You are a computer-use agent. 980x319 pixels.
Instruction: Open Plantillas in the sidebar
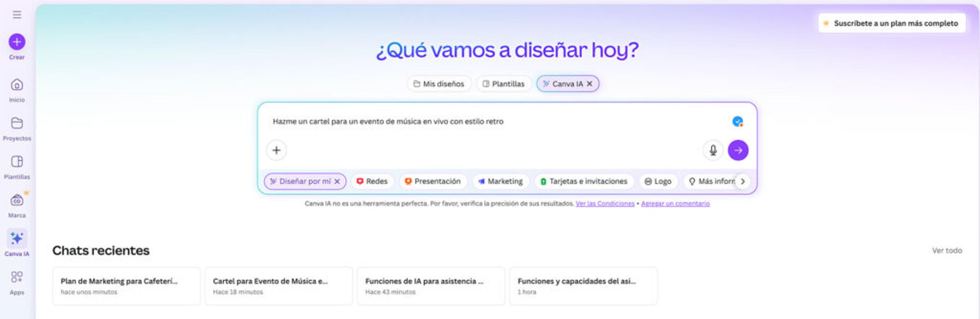pos(17,168)
